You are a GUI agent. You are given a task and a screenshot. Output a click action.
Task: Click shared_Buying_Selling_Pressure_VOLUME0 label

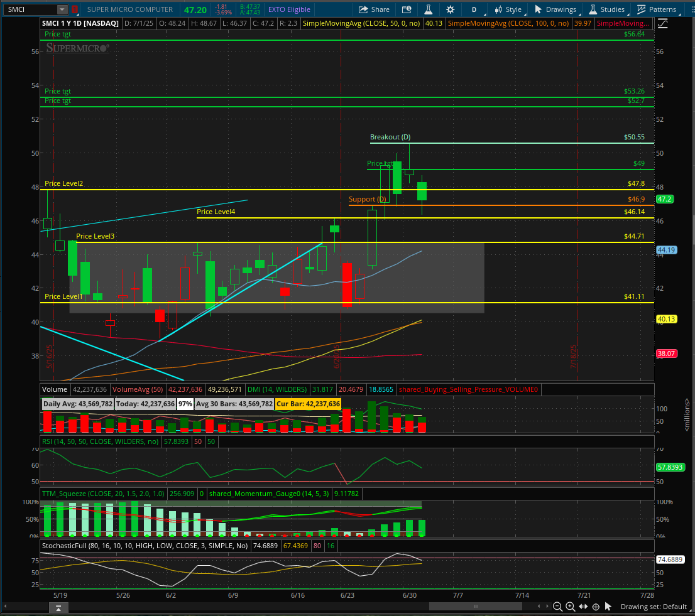(x=468, y=390)
